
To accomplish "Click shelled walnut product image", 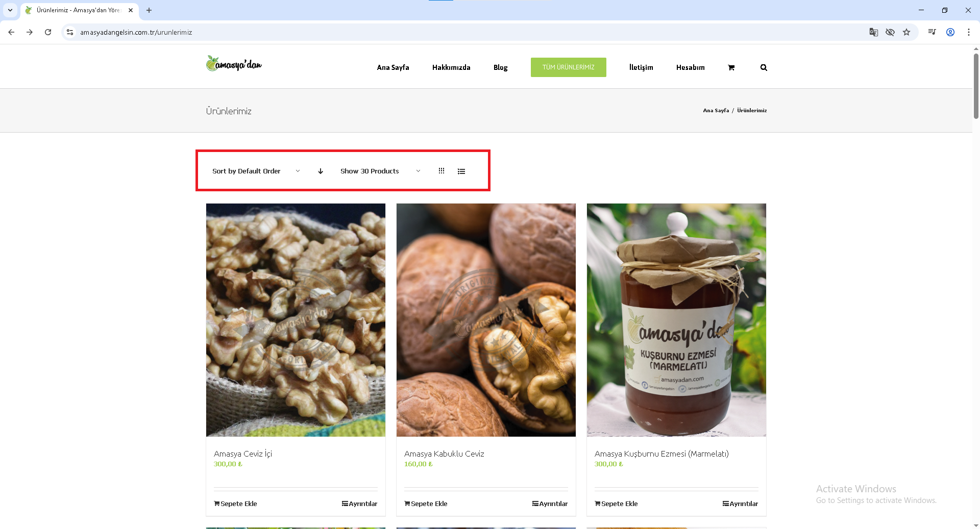I will (486, 320).
